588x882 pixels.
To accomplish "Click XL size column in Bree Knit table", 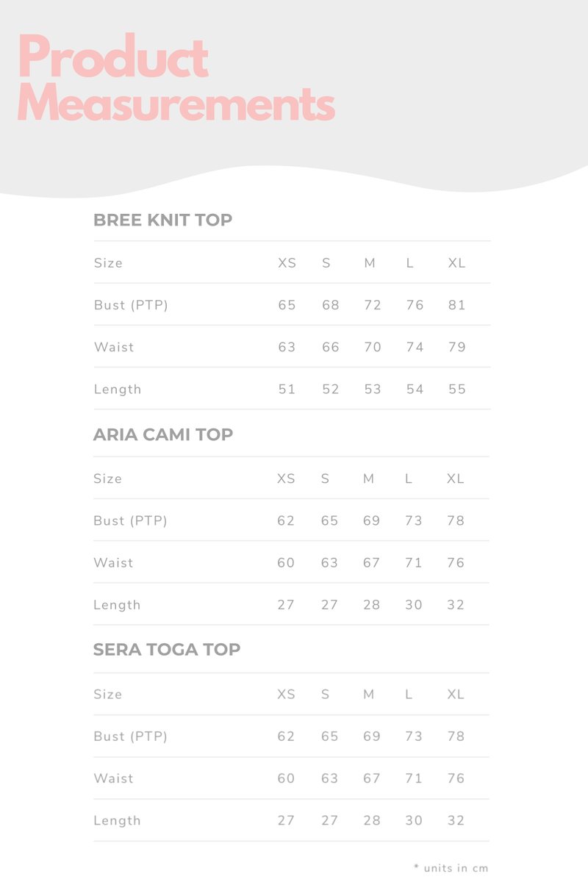I will 457,263.
